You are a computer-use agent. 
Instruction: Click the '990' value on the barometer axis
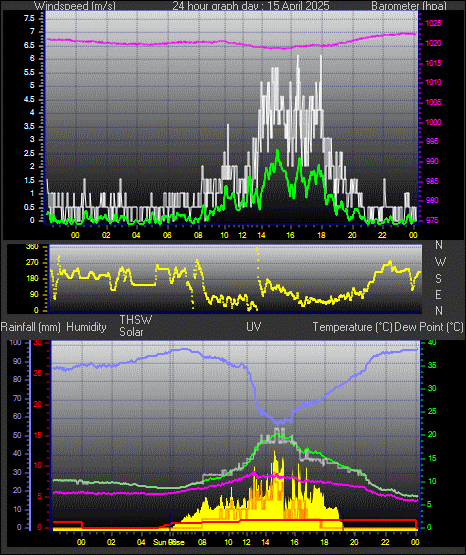[432, 161]
